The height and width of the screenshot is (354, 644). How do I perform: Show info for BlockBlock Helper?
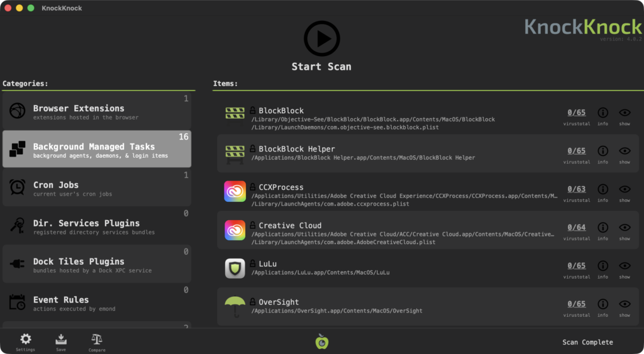(602, 151)
